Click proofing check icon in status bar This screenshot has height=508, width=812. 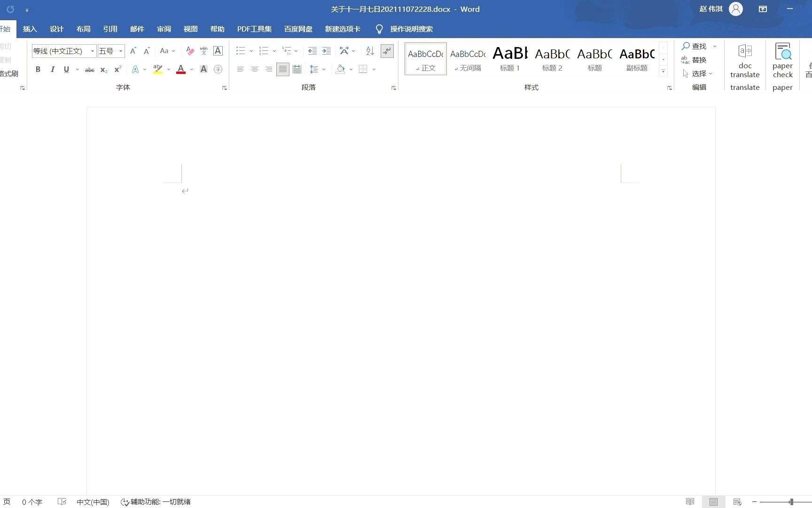click(62, 502)
